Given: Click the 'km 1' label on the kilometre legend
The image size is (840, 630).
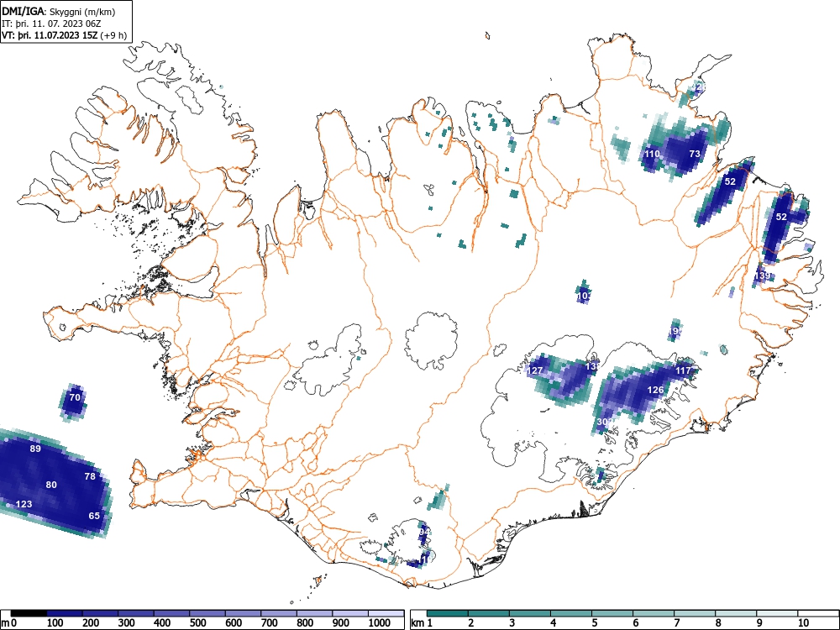Looking at the screenshot, I should click(x=422, y=622).
